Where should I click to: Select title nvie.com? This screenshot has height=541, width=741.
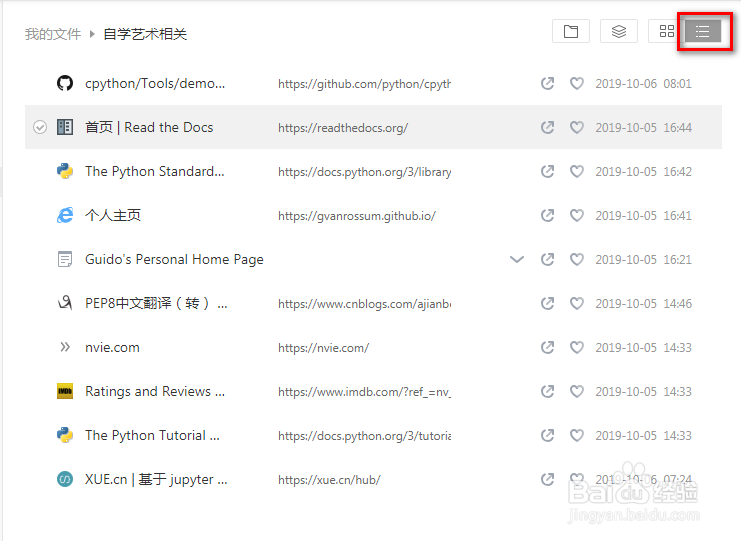(x=112, y=348)
